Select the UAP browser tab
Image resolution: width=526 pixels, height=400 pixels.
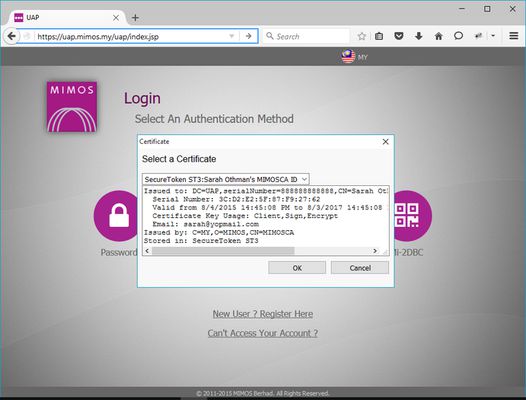coord(65,17)
